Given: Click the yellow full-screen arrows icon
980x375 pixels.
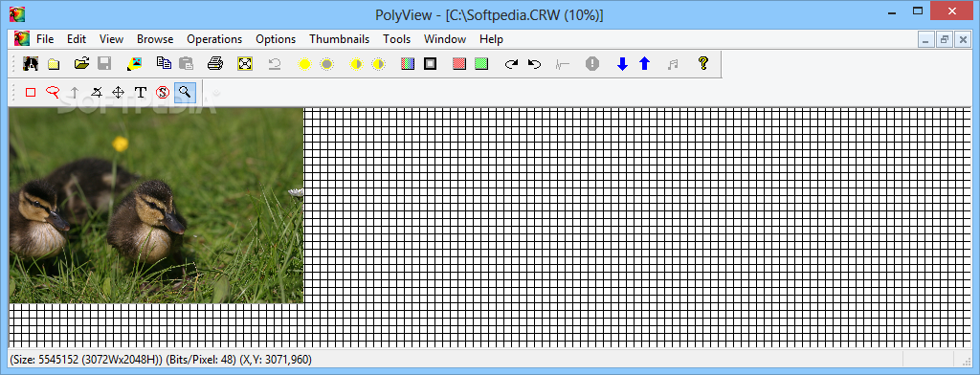Looking at the screenshot, I should coord(245,63).
